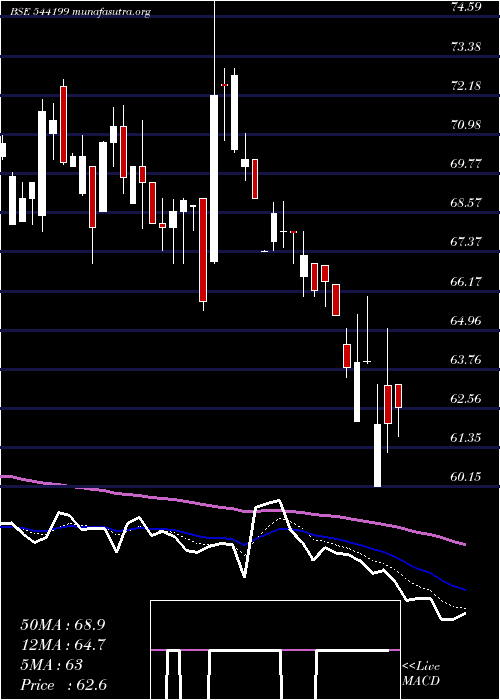Click the Live MACD indicator panel
The width and height of the screenshot is (500, 700).
click(x=275, y=650)
